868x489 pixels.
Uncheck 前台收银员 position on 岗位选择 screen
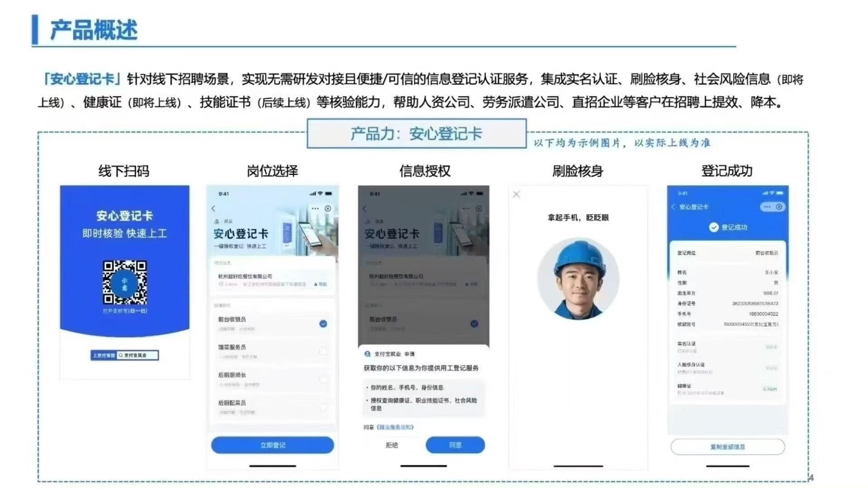pyautogui.click(x=323, y=324)
